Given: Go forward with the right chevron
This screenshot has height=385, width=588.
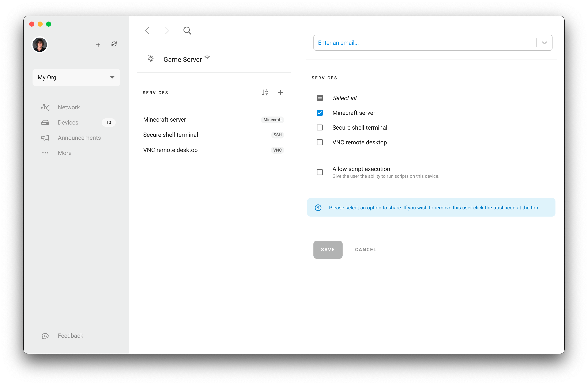Looking at the screenshot, I should 167,31.
